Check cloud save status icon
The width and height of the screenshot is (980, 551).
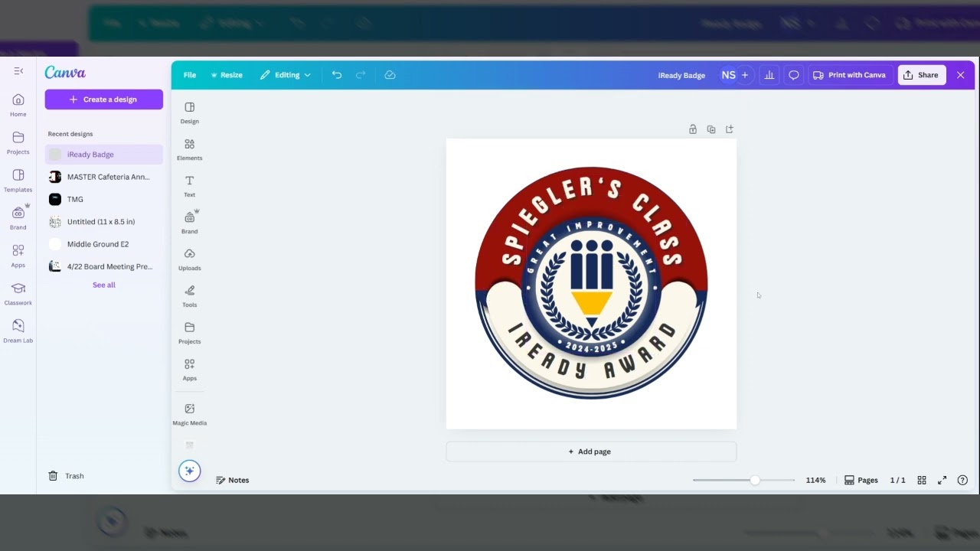390,75
